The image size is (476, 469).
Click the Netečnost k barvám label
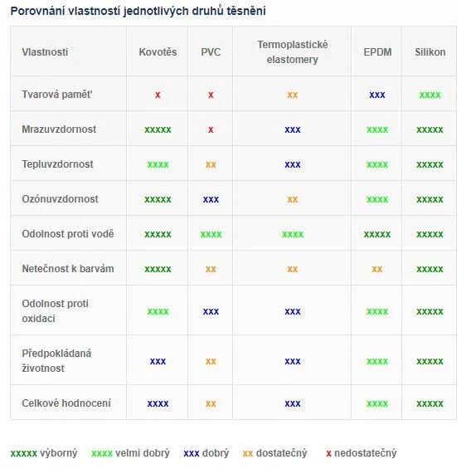[x=68, y=269]
